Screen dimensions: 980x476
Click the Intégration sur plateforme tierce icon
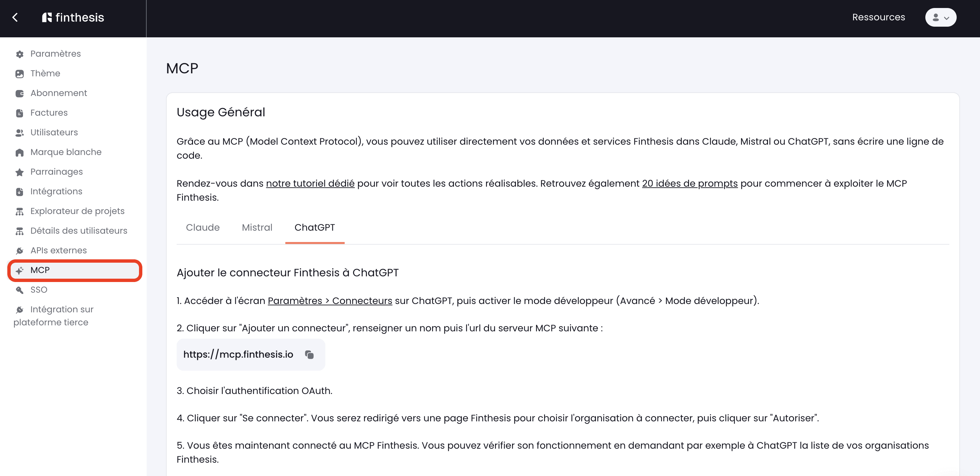tap(20, 310)
